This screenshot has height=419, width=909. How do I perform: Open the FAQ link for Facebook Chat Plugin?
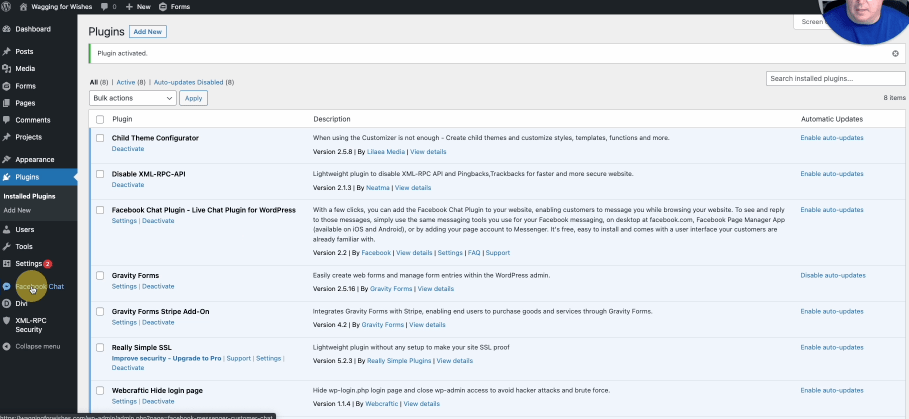474,253
